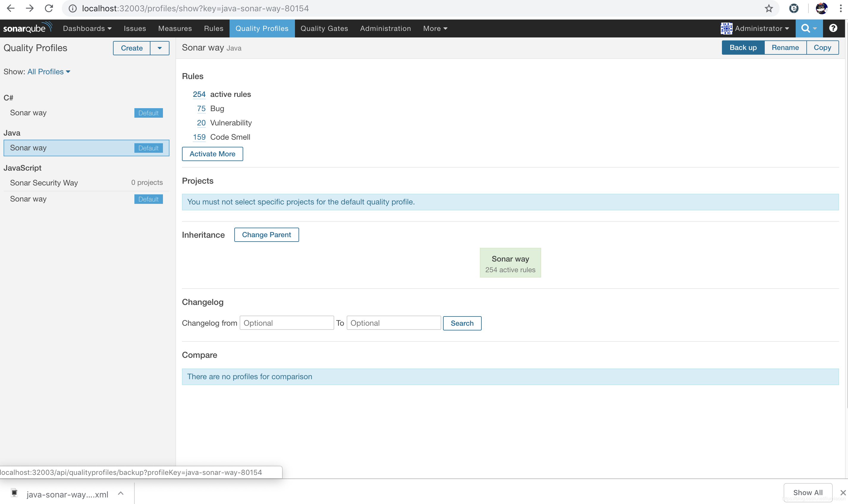Click the Back up profile icon button
This screenshot has height=504, width=848.
tap(743, 48)
